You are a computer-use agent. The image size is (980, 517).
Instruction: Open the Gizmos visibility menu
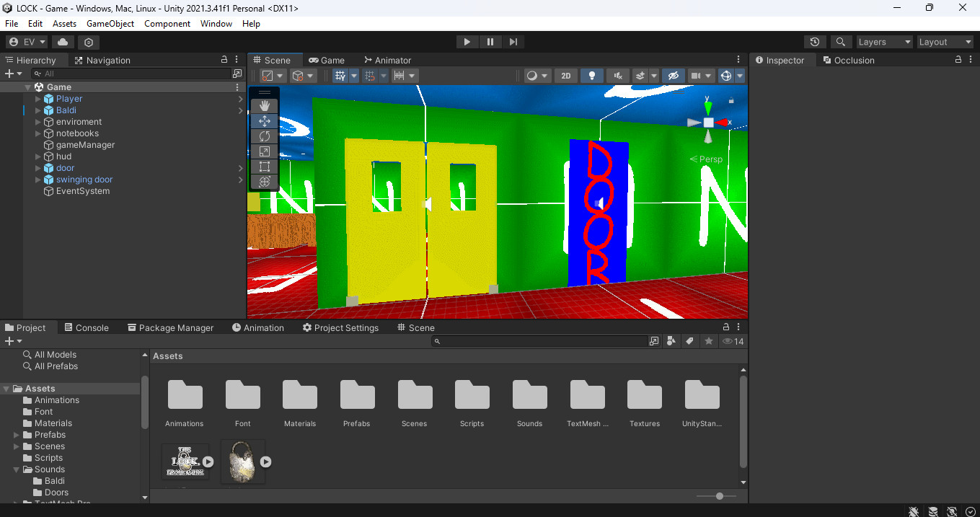(x=739, y=75)
